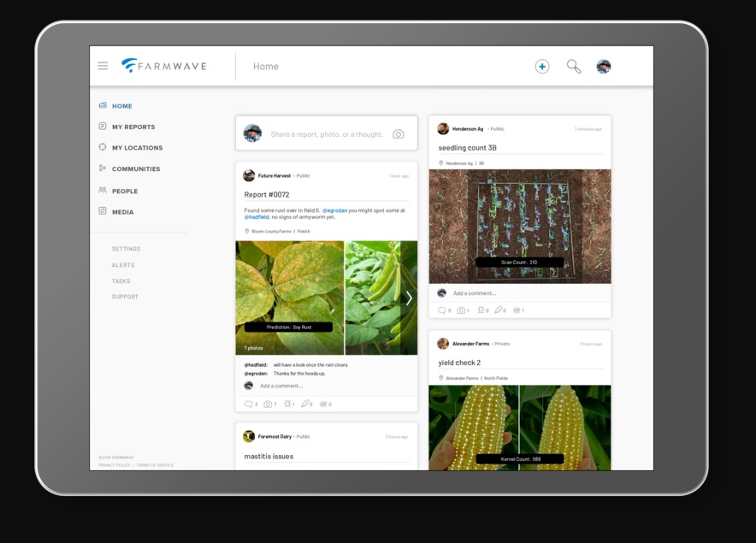Image resolution: width=756 pixels, height=543 pixels.
Task: Click the leaf icon under seedling count 3B
Action: [498, 310]
